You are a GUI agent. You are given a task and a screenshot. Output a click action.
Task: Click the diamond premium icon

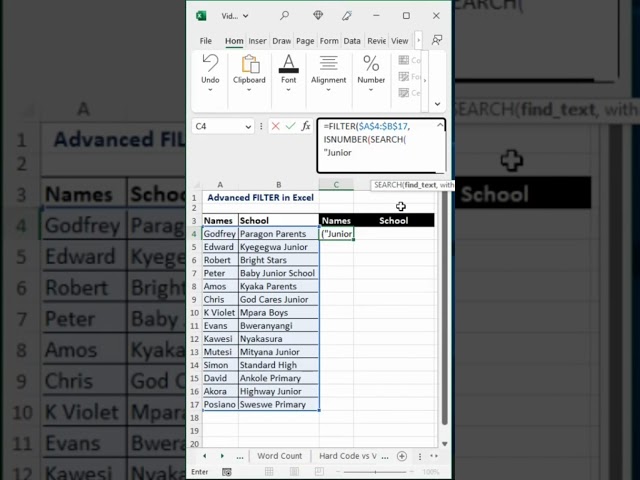click(x=318, y=16)
